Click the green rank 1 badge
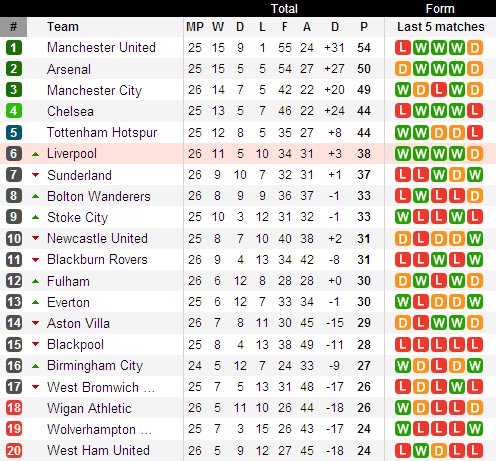 14,48
